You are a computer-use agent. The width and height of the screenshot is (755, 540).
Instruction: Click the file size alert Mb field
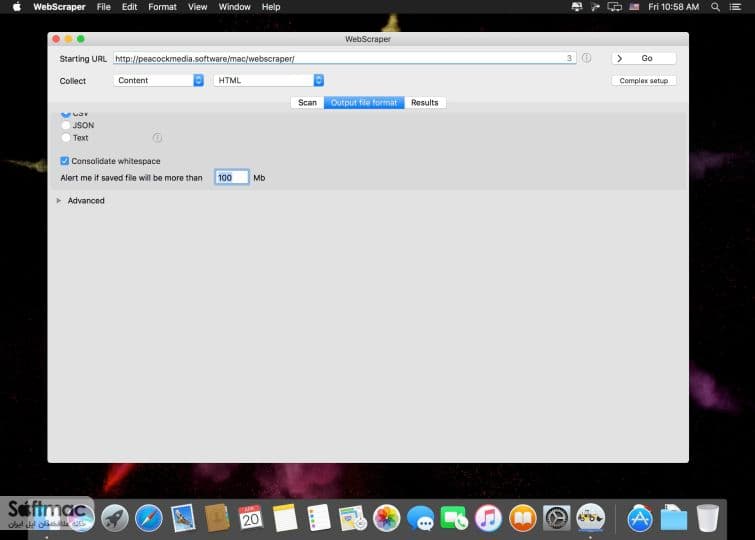click(232, 178)
